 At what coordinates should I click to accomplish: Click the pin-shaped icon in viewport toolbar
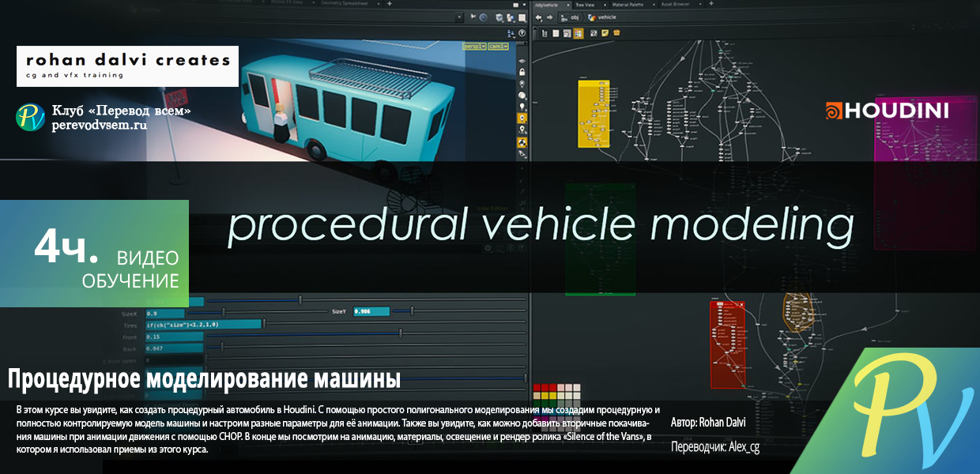[x=473, y=17]
